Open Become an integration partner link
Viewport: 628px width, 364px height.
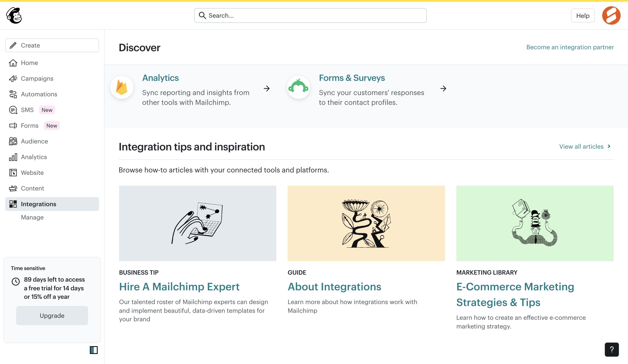pos(570,47)
